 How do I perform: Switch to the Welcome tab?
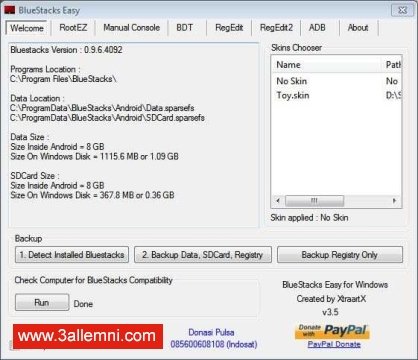(x=27, y=28)
